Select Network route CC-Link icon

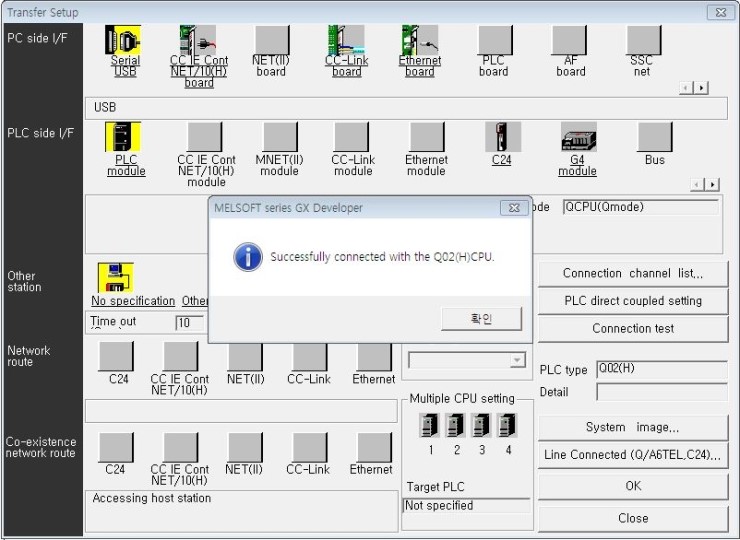tap(310, 357)
